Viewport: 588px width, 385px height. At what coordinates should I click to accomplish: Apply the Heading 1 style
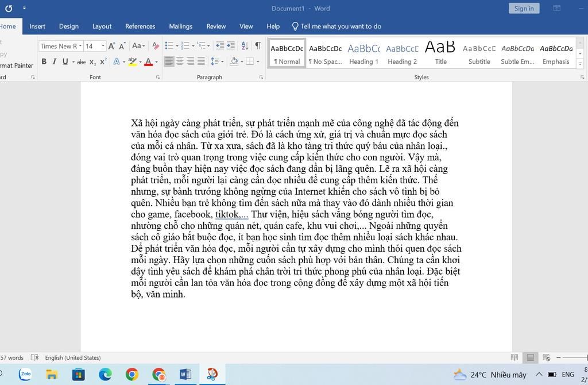363,53
